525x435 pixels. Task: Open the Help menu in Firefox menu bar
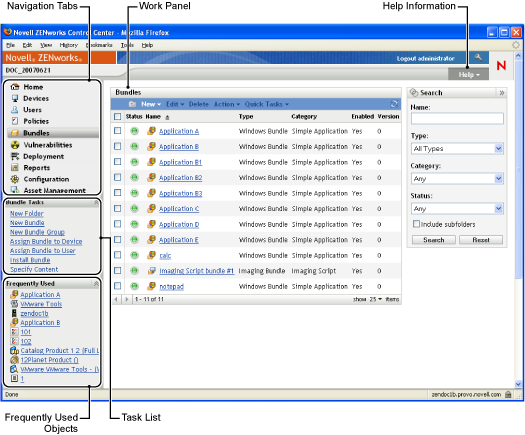click(147, 45)
